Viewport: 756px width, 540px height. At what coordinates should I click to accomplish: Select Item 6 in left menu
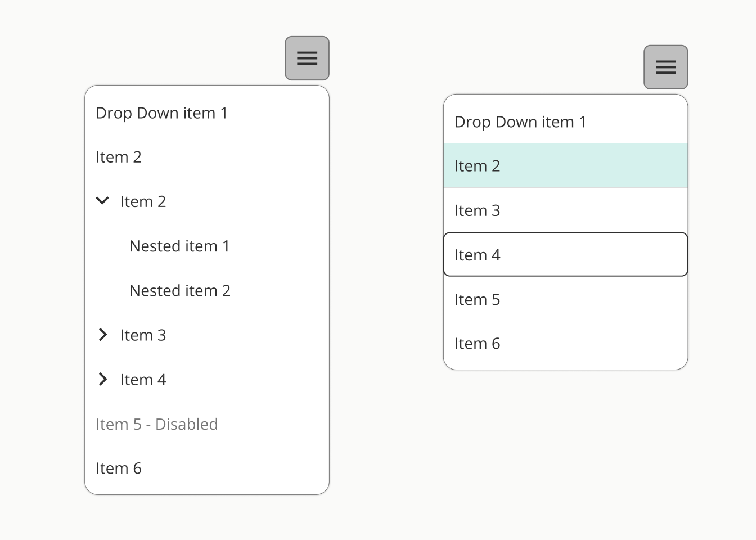(x=119, y=469)
